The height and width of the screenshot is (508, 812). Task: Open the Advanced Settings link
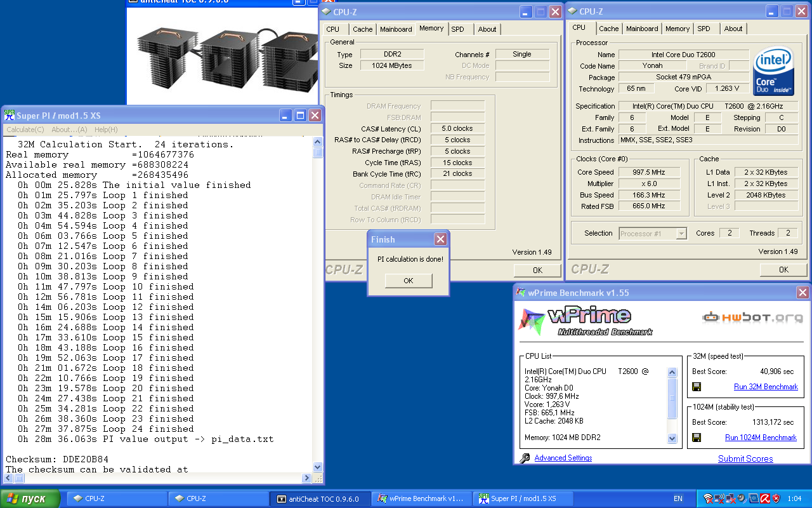point(563,458)
